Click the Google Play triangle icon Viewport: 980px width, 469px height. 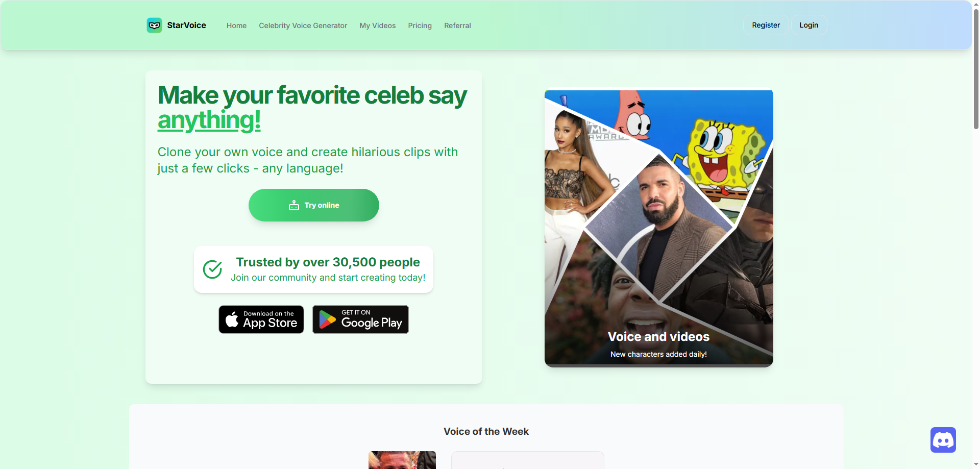[x=327, y=320]
